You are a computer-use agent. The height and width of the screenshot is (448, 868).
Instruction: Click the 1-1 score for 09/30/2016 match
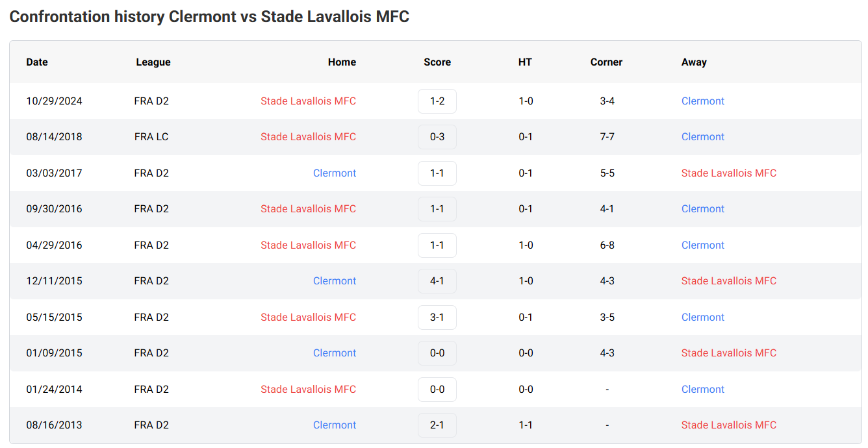[437, 209]
